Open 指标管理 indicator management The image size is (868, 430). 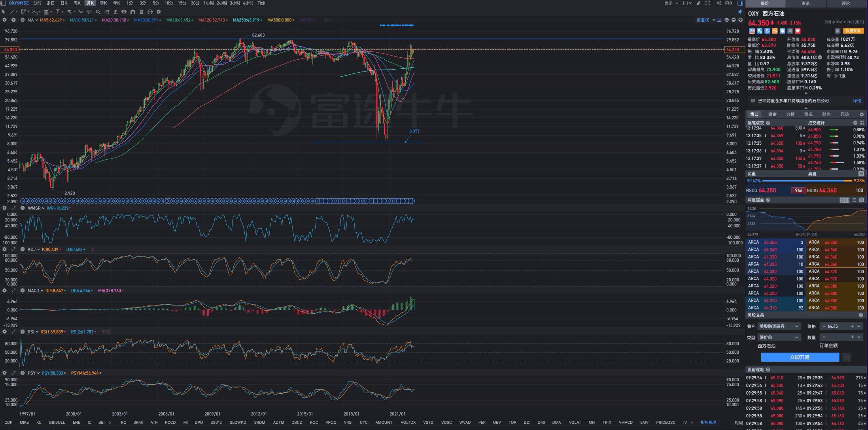coord(708,422)
